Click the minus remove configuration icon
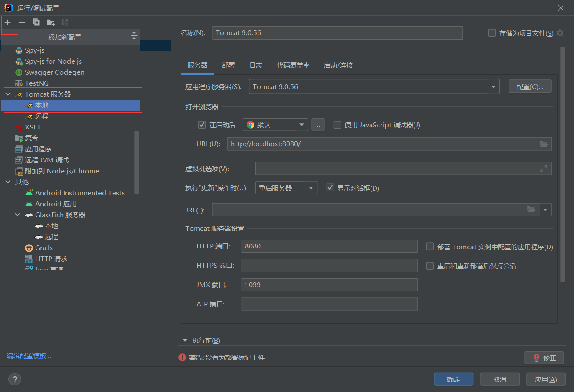Viewport: 574px width, 392px height. tap(22, 22)
